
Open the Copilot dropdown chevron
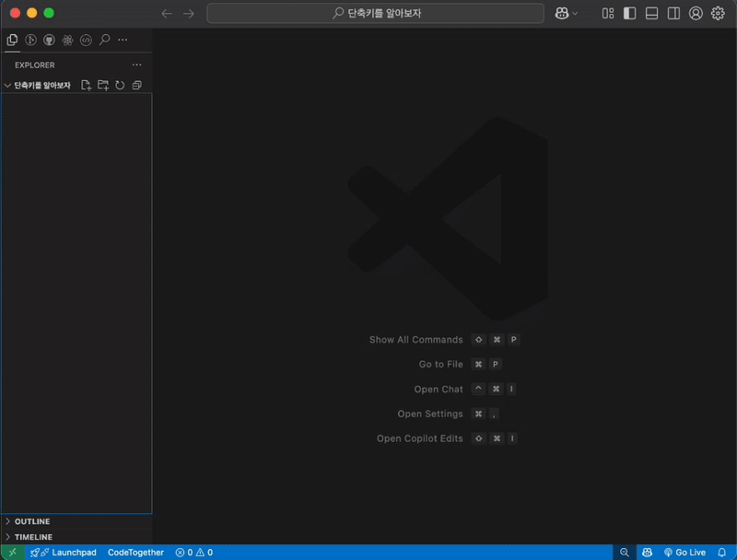(x=575, y=14)
